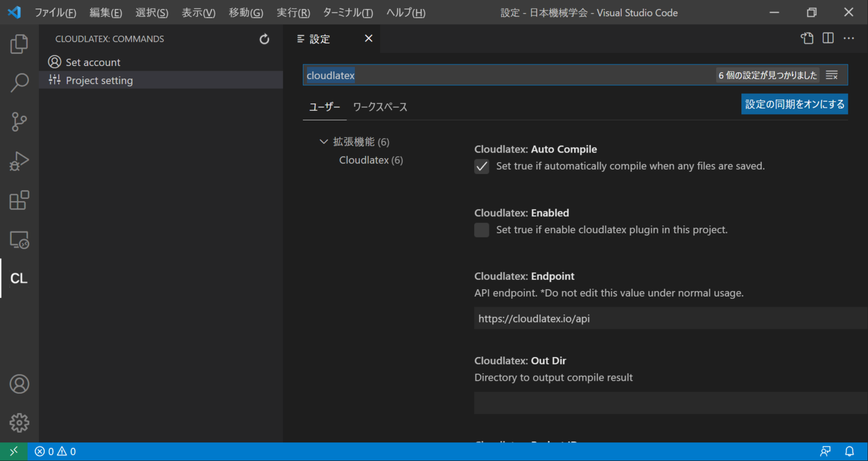Open the settings filter dropdown in search bar
This screenshot has height=461, width=868.
[x=831, y=75]
